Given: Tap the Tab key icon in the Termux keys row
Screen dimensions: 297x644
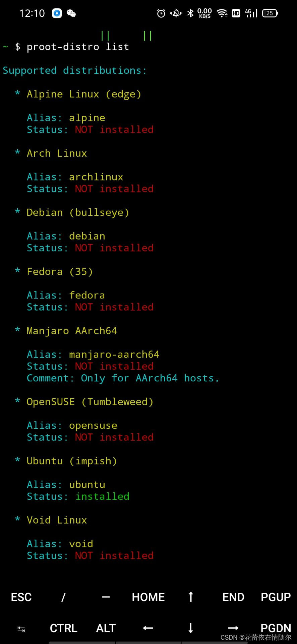Looking at the screenshot, I should pos(21,628).
